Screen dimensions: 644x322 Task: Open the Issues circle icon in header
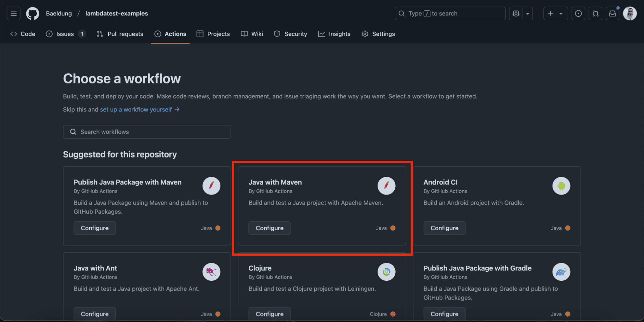[x=578, y=14]
